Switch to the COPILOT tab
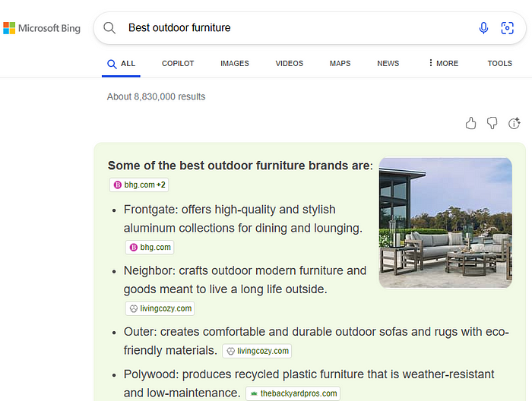 pos(178,63)
